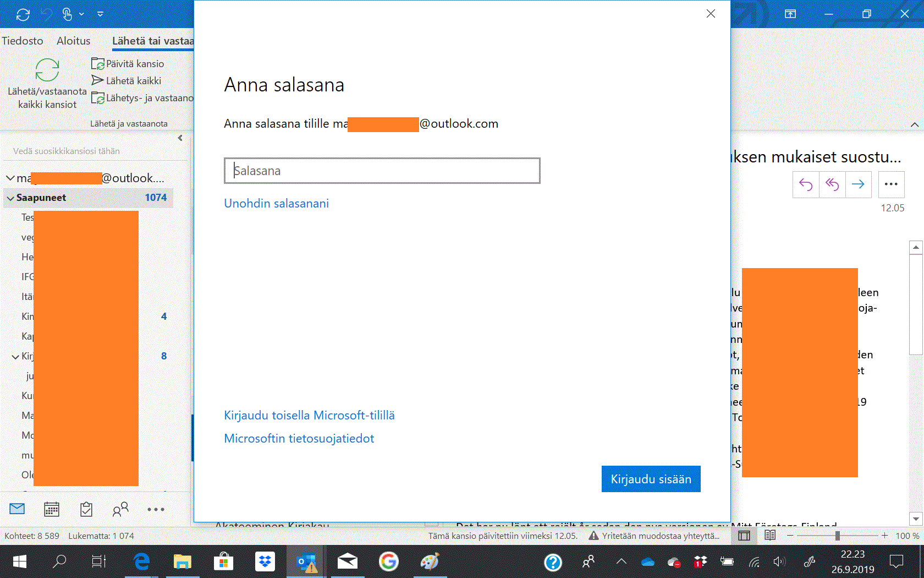This screenshot has height=578, width=924.
Task: Click the Kohteet: 8 589 status text
Action: (32, 536)
